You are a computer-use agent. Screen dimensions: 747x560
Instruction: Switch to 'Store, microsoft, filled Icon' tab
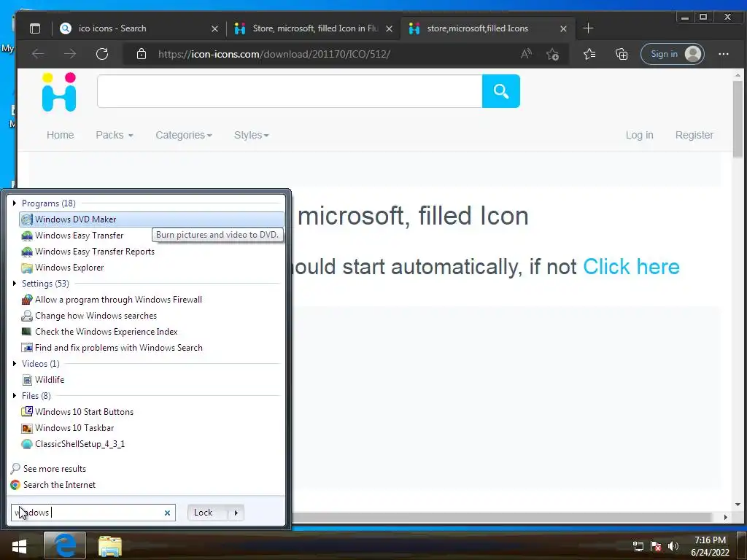(x=313, y=28)
